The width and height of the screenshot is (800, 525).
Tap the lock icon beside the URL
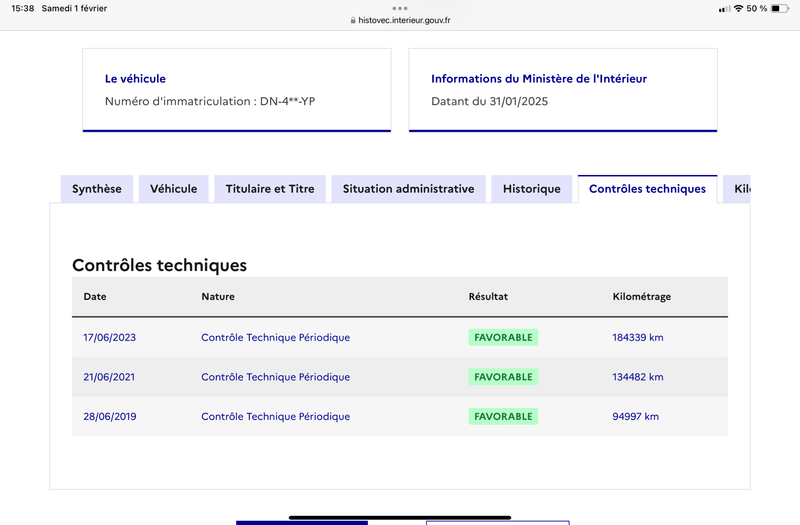353,20
